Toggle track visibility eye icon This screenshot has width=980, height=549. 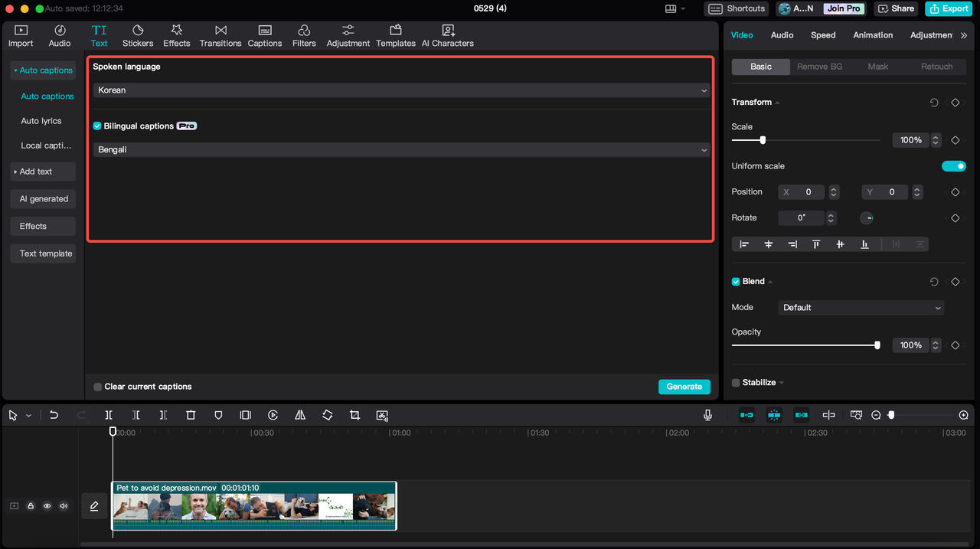point(47,506)
